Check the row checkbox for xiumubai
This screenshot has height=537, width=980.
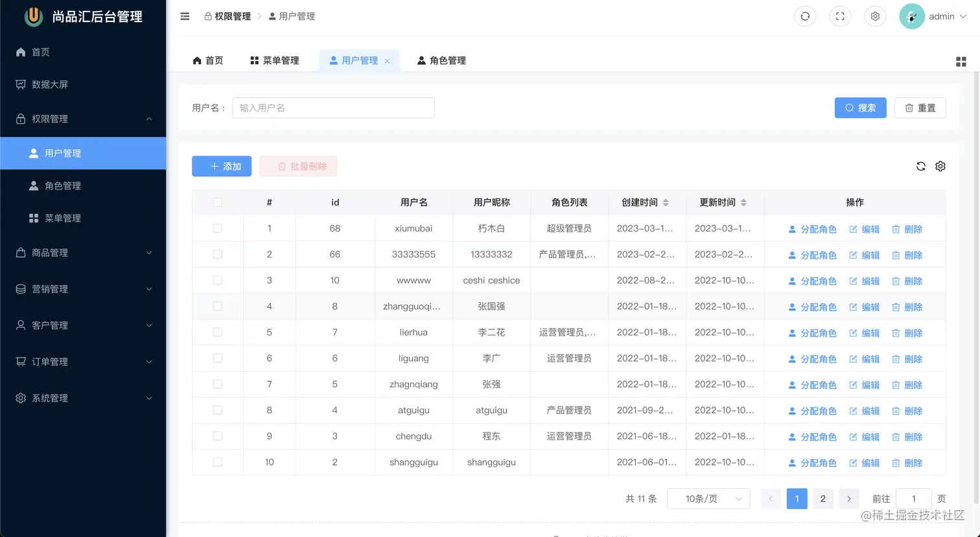click(218, 228)
